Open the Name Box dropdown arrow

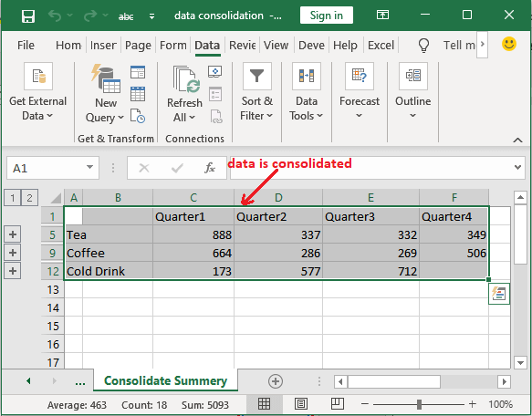(89, 167)
